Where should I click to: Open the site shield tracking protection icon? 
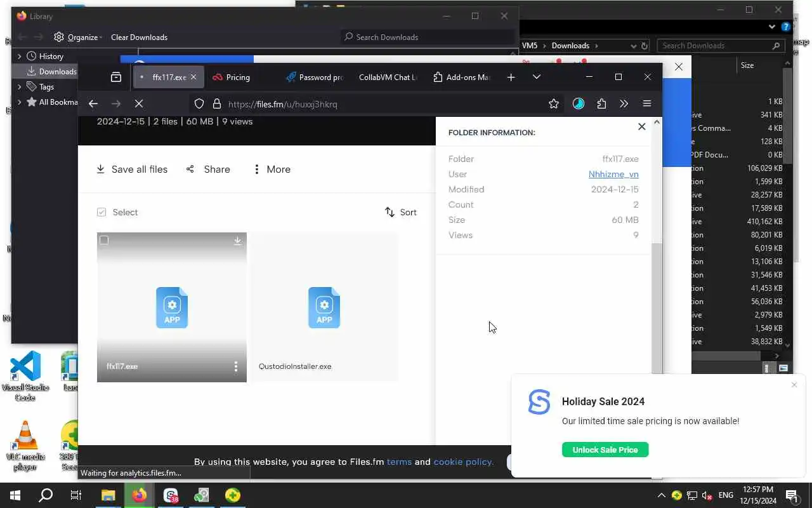click(199, 104)
